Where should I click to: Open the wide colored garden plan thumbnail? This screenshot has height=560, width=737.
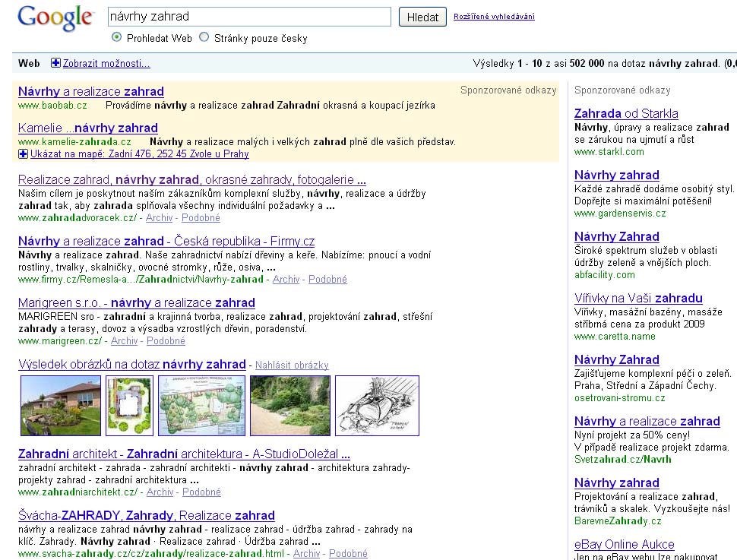201,405
